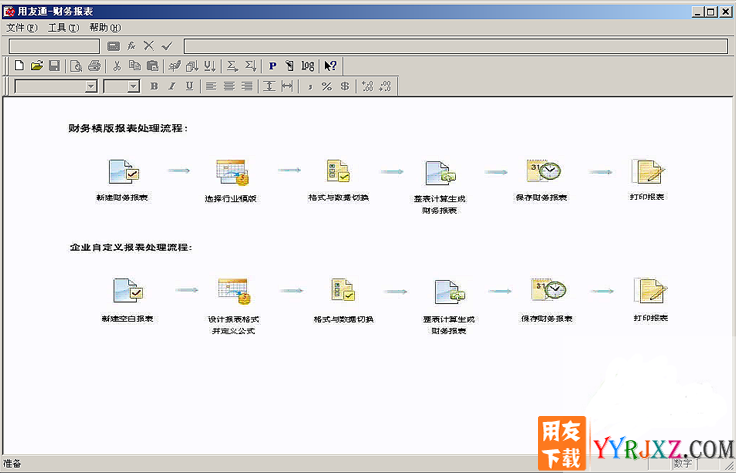Open the font name dropdown

pos(91,86)
